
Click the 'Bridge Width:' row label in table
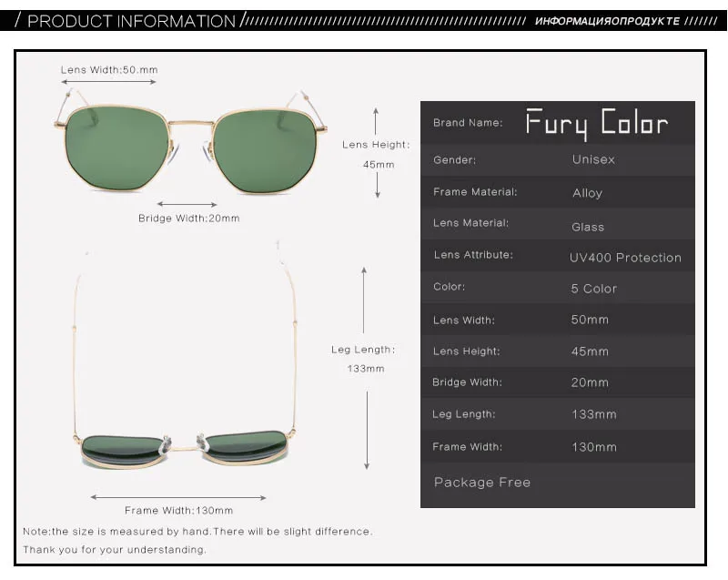pos(467,382)
